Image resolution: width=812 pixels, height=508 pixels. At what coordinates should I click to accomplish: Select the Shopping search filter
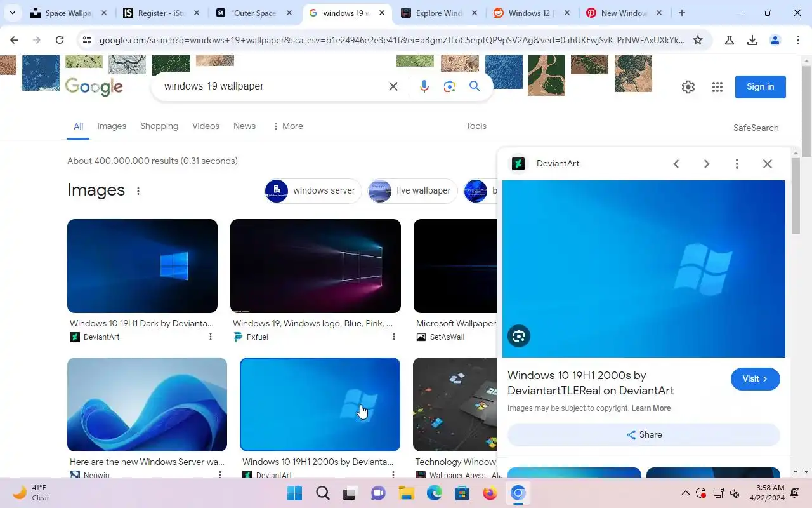pyautogui.click(x=159, y=126)
